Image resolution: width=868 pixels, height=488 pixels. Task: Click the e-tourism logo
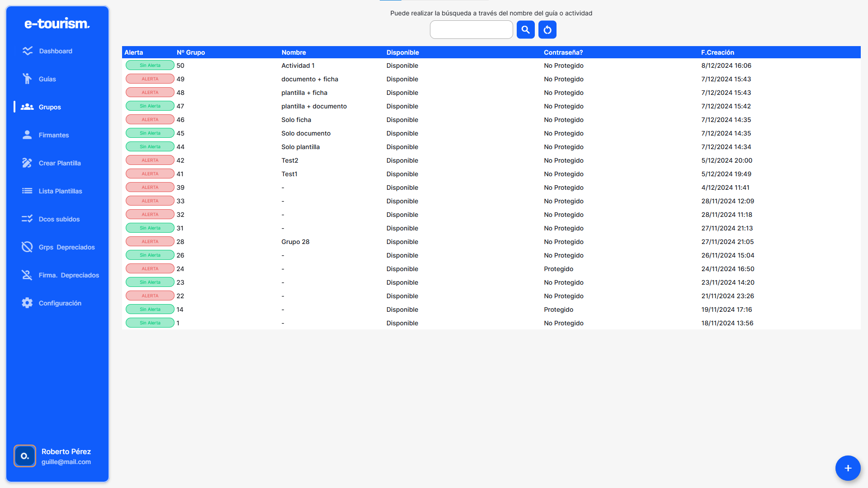pyautogui.click(x=57, y=23)
